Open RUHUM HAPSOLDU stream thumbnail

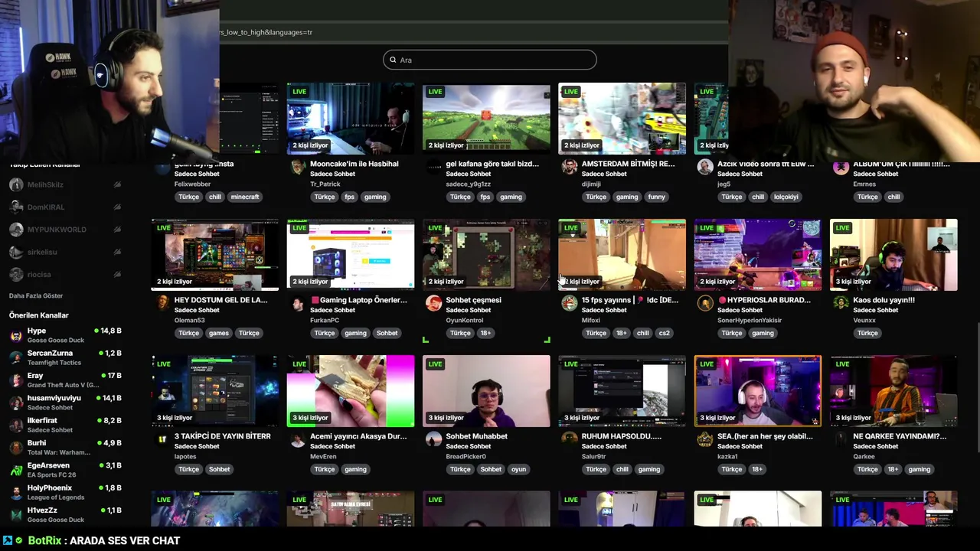(622, 391)
